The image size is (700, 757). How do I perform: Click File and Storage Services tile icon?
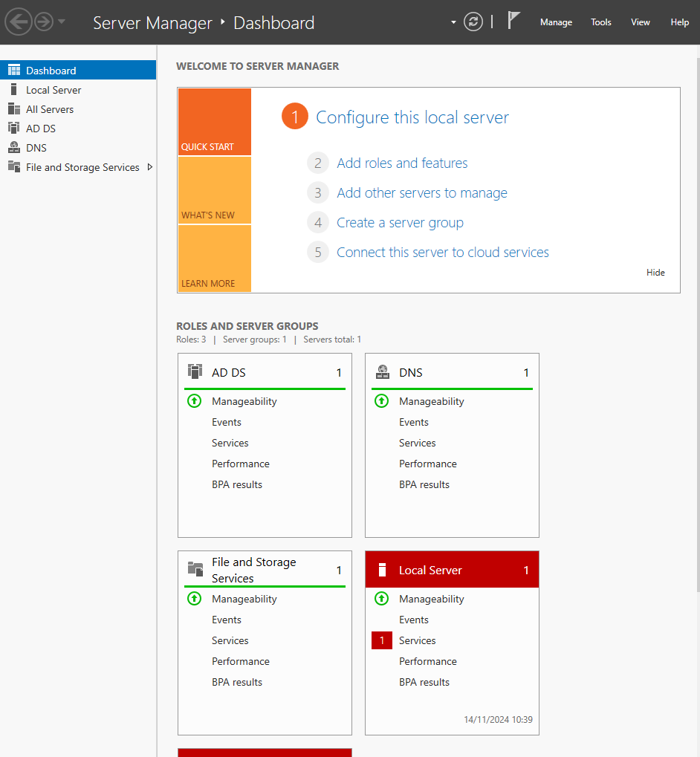click(x=195, y=569)
